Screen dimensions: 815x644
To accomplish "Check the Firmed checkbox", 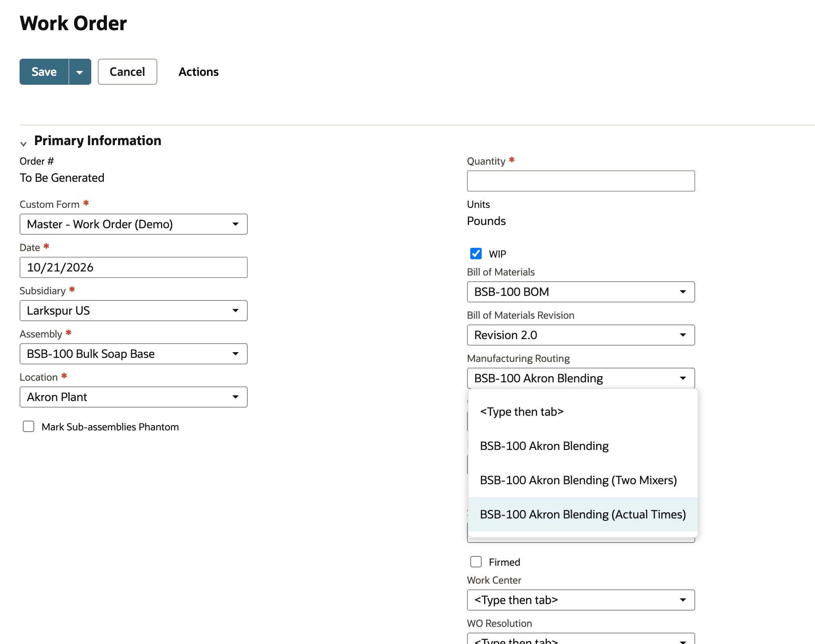I will pos(476,562).
